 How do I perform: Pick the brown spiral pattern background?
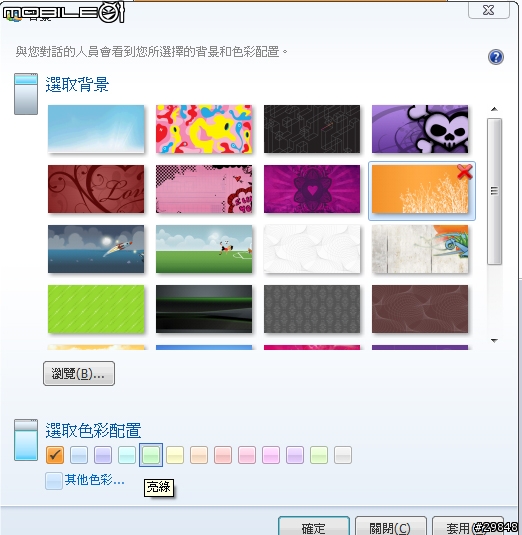pyautogui.click(x=420, y=309)
